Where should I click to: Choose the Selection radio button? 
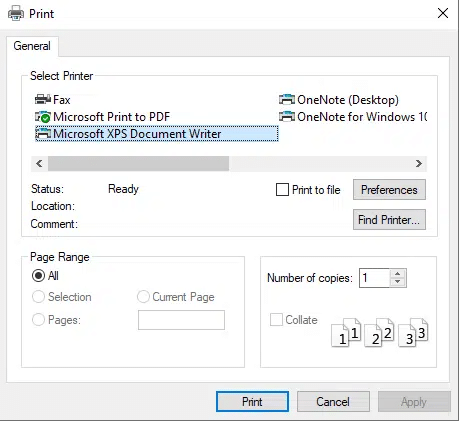click(x=38, y=297)
